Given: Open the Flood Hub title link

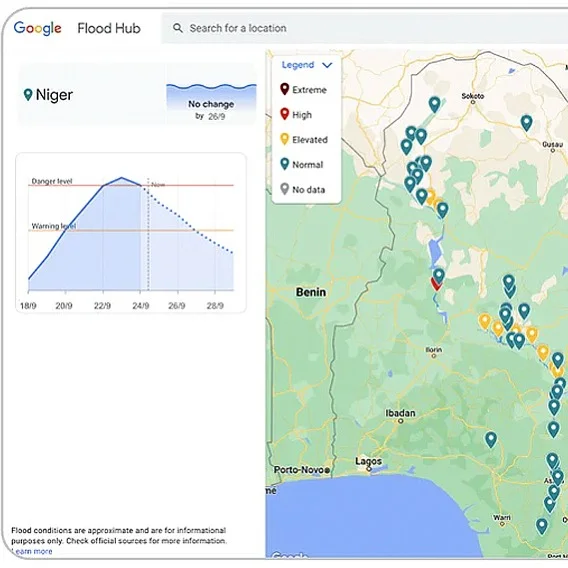Looking at the screenshot, I should tap(109, 28).
